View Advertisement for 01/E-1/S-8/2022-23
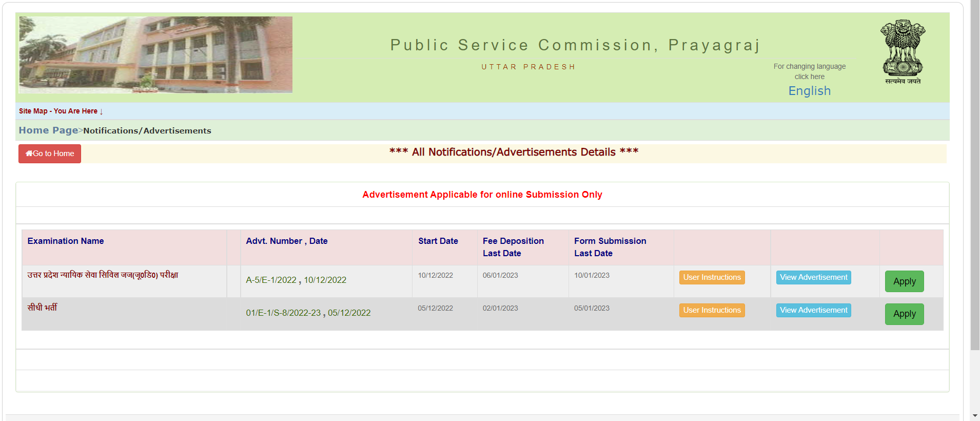Image resolution: width=980 pixels, height=421 pixels. point(813,310)
